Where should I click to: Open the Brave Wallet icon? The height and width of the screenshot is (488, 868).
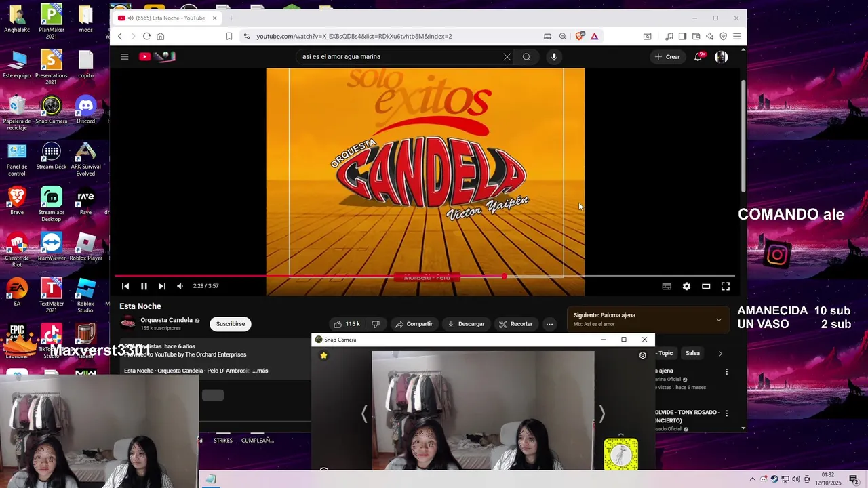[x=696, y=36]
